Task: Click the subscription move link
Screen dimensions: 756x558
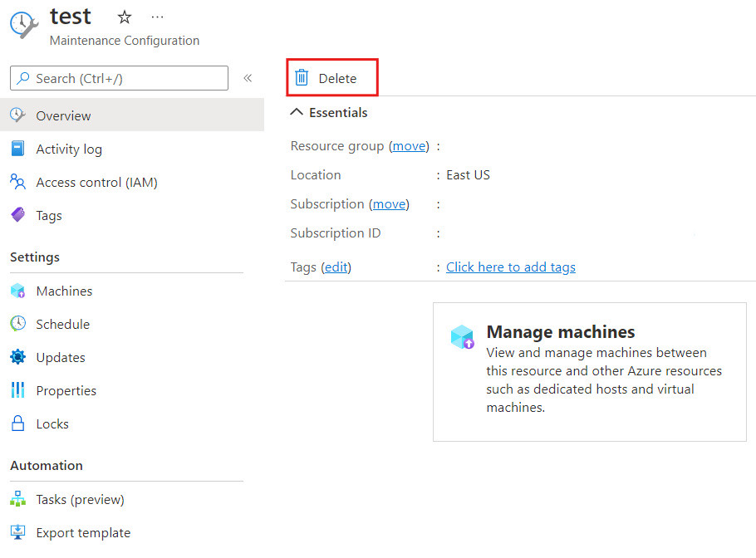Action: (390, 203)
